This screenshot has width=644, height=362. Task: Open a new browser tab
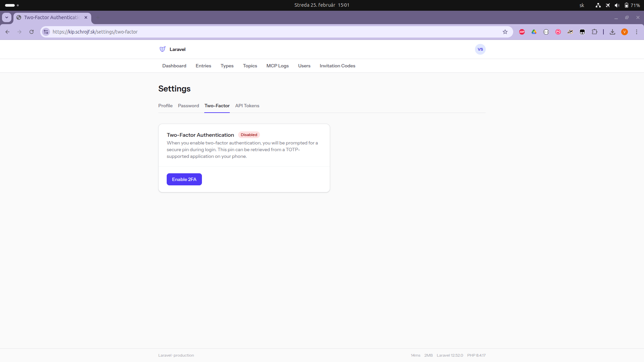(98, 17)
